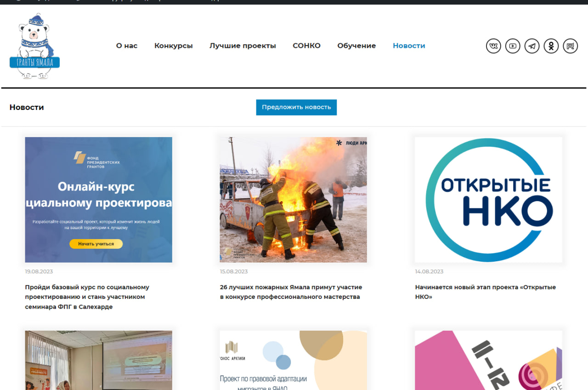Open the «Обучение» section
Image resolution: width=588 pixels, height=390 pixels.
[x=356, y=46]
